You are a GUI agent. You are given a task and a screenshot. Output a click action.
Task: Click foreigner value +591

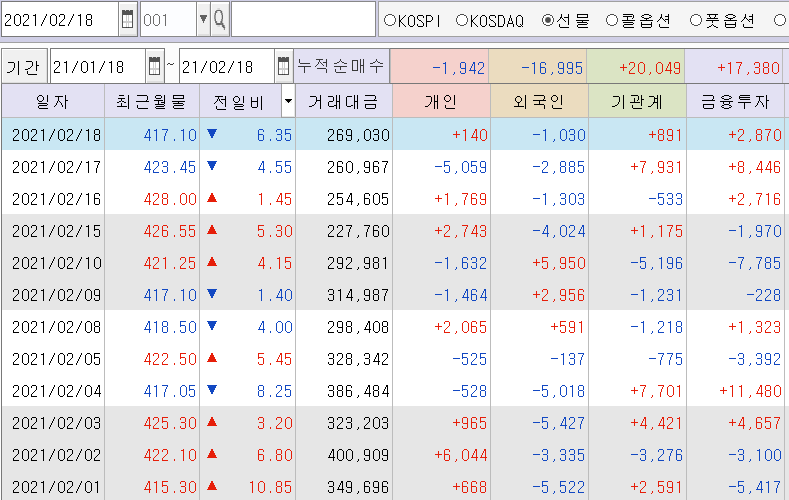[x=567, y=327]
